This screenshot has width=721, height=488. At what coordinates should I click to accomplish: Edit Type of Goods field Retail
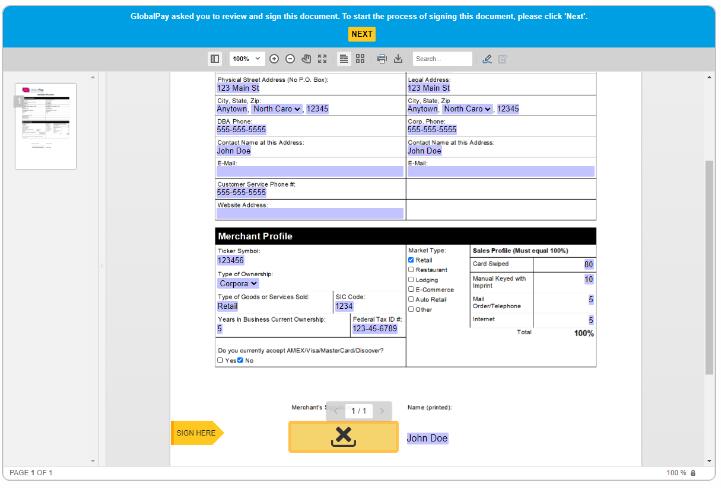point(228,306)
